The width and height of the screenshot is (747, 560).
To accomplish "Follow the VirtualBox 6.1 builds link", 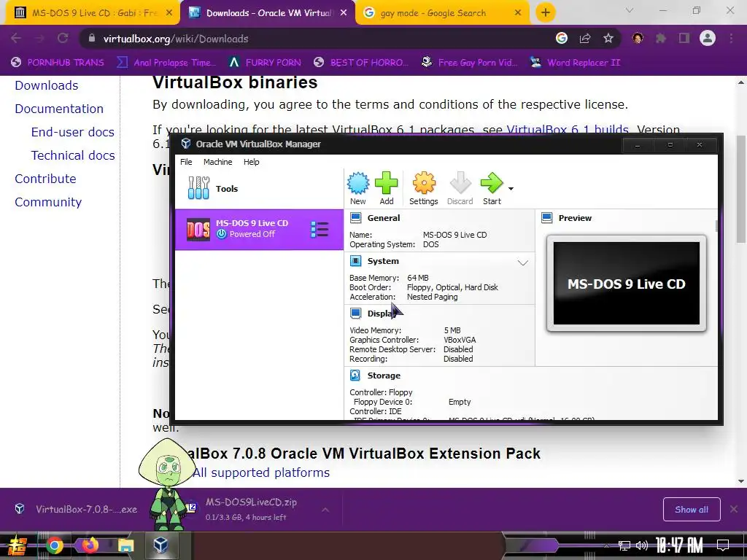I will (x=568, y=128).
